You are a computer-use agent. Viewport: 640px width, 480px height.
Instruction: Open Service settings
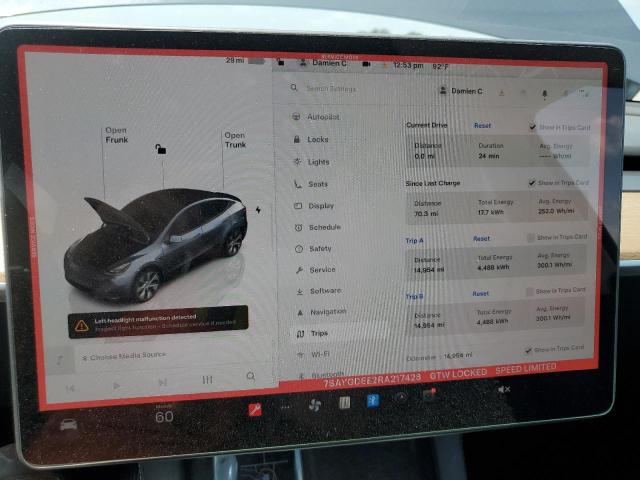pyautogui.click(x=316, y=270)
